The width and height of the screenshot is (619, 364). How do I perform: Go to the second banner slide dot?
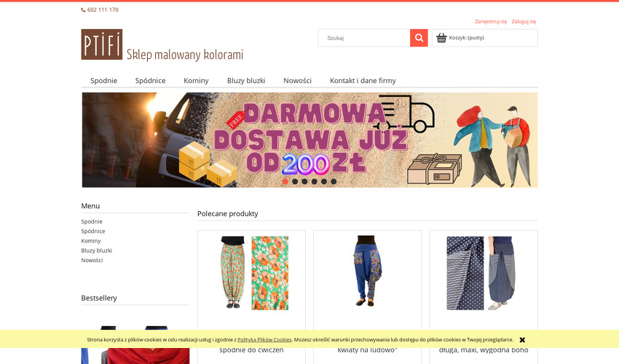pyautogui.click(x=295, y=181)
